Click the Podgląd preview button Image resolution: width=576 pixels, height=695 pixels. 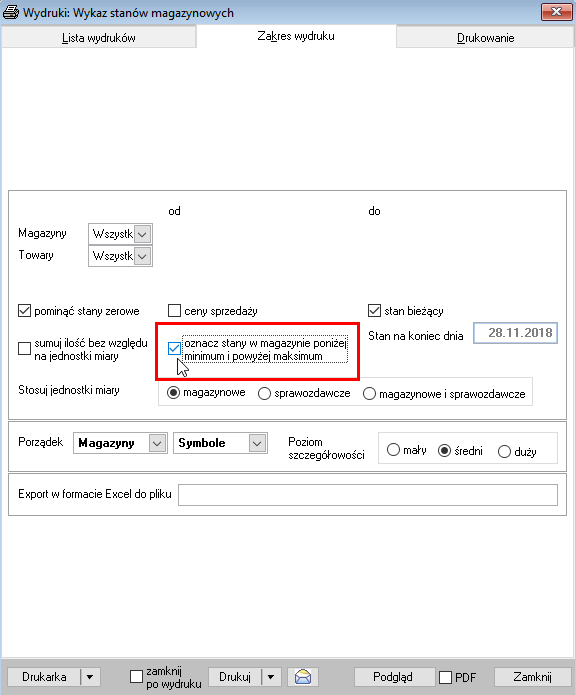pyautogui.click(x=393, y=677)
